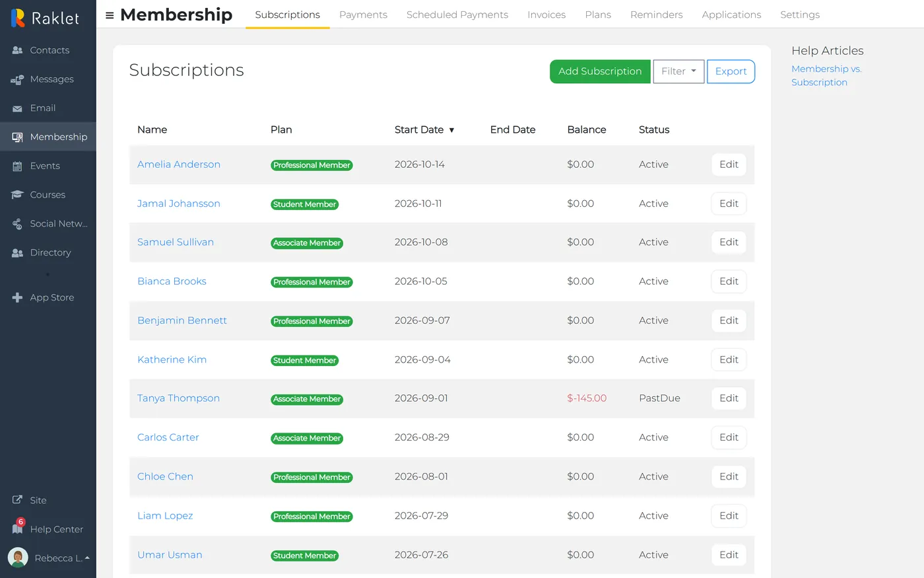Image resolution: width=924 pixels, height=578 pixels.
Task: Click Chloe Chen's Professional Member badge
Action: pos(312,477)
